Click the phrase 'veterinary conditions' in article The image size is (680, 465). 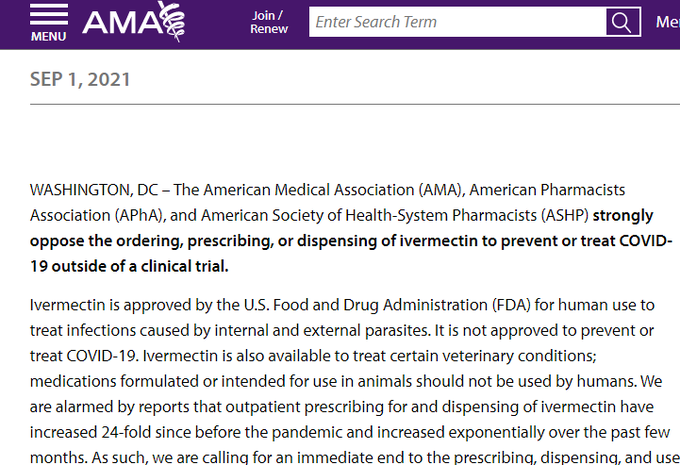[x=520, y=356]
